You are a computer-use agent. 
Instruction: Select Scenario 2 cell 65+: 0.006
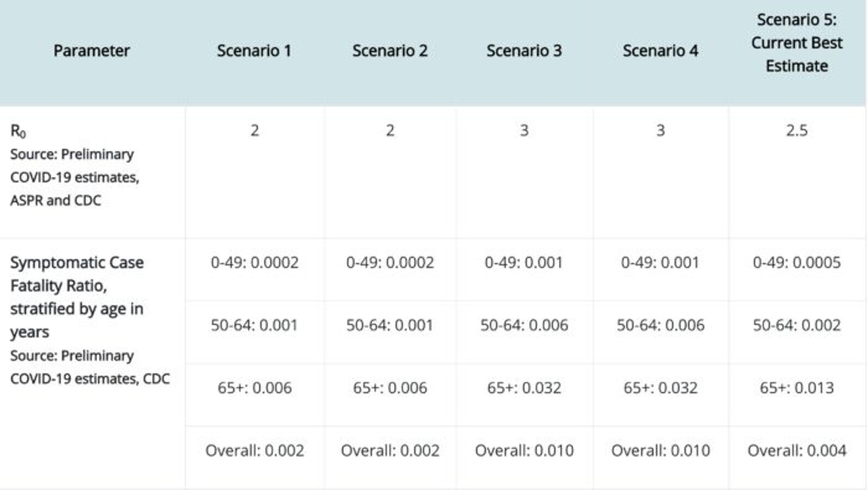click(390, 388)
